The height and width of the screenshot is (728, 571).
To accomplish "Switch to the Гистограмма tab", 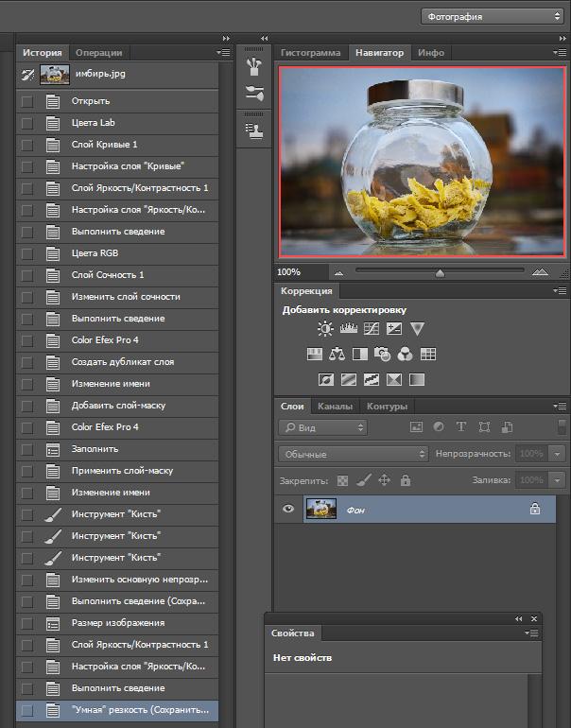I will click(311, 52).
